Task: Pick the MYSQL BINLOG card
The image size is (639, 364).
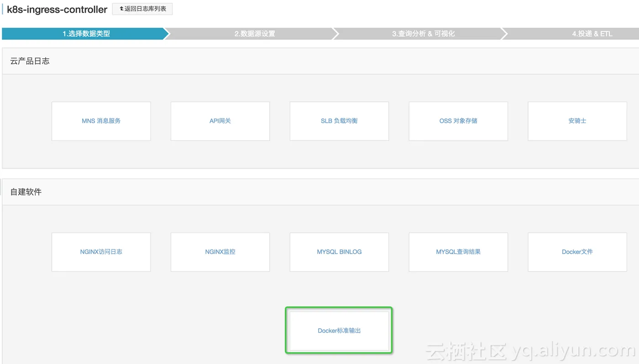Action: [x=339, y=252]
